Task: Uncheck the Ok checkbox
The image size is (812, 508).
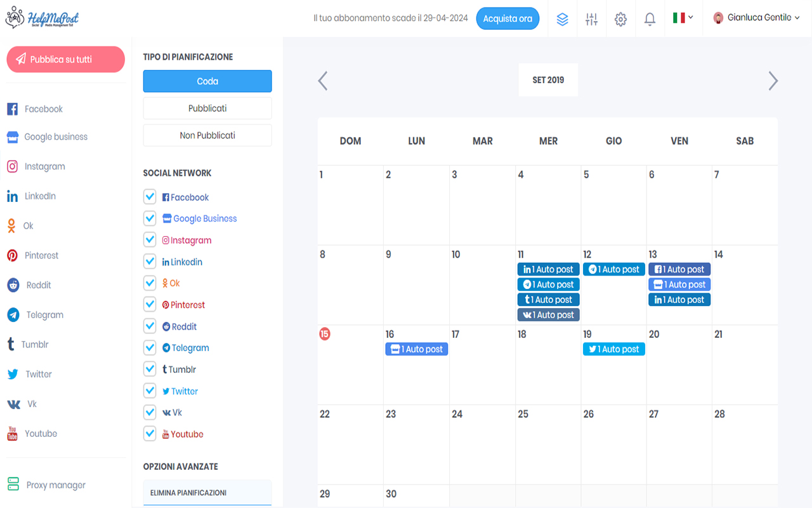Action: [x=150, y=283]
